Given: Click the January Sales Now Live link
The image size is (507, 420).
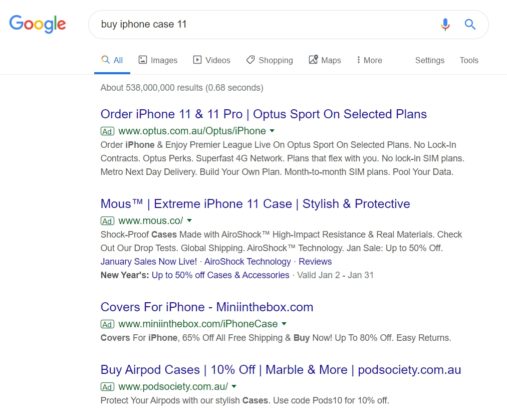Looking at the screenshot, I should click(x=148, y=261).
